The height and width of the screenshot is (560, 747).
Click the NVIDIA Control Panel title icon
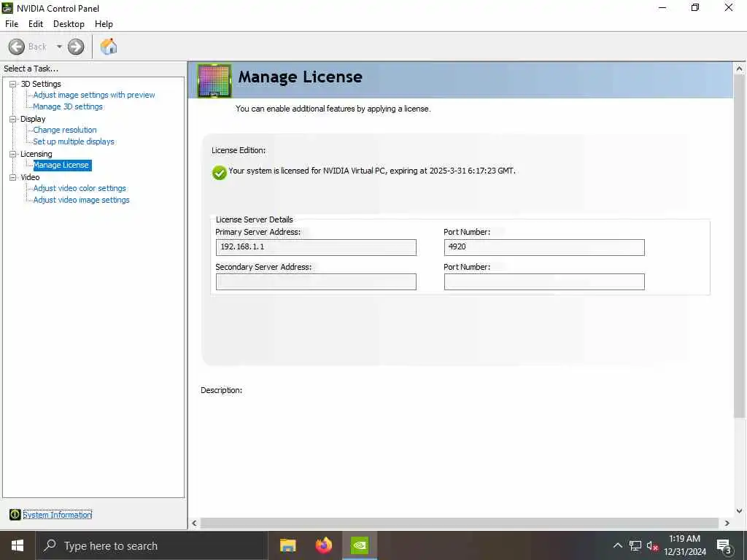(7, 8)
